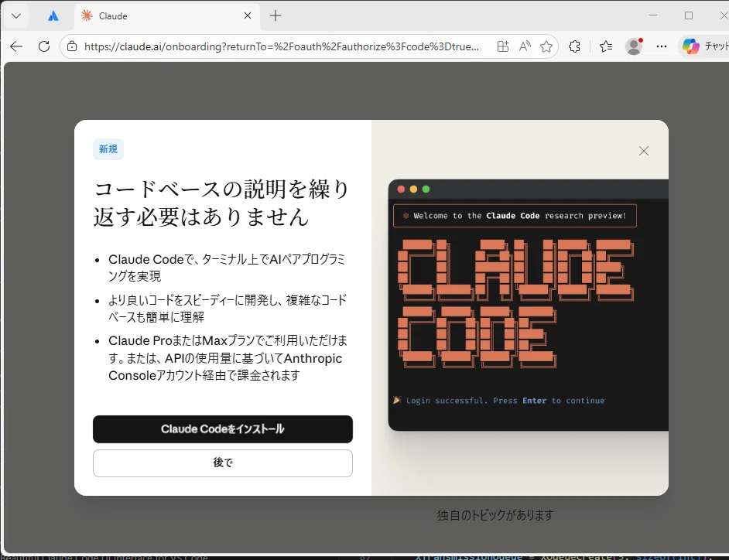Click the Claude Code terminal preview image
The width and height of the screenshot is (729, 560).
click(x=528, y=305)
